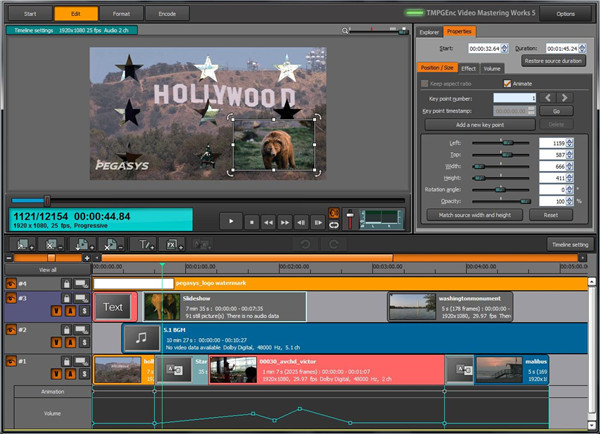Click the music note clip icon on track #2
Screen dimensions: 600x434
pyautogui.click(x=141, y=338)
